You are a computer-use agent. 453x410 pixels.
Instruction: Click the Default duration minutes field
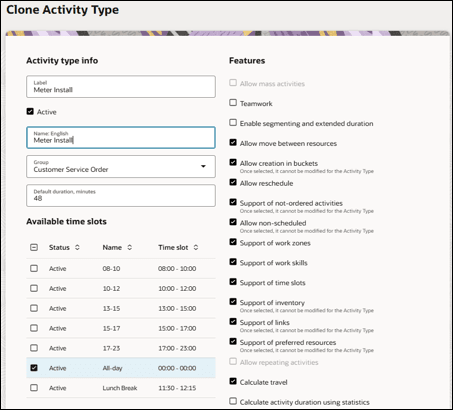tap(121, 195)
